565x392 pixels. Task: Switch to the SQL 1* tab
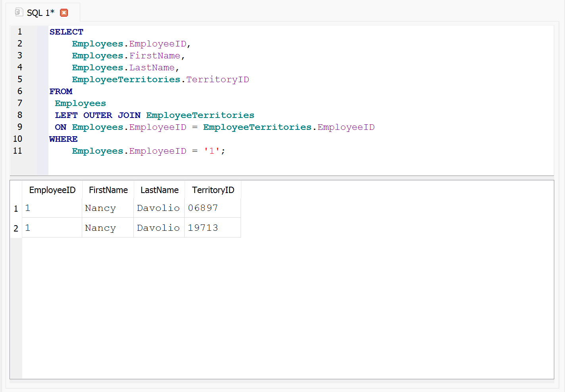coord(40,13)
